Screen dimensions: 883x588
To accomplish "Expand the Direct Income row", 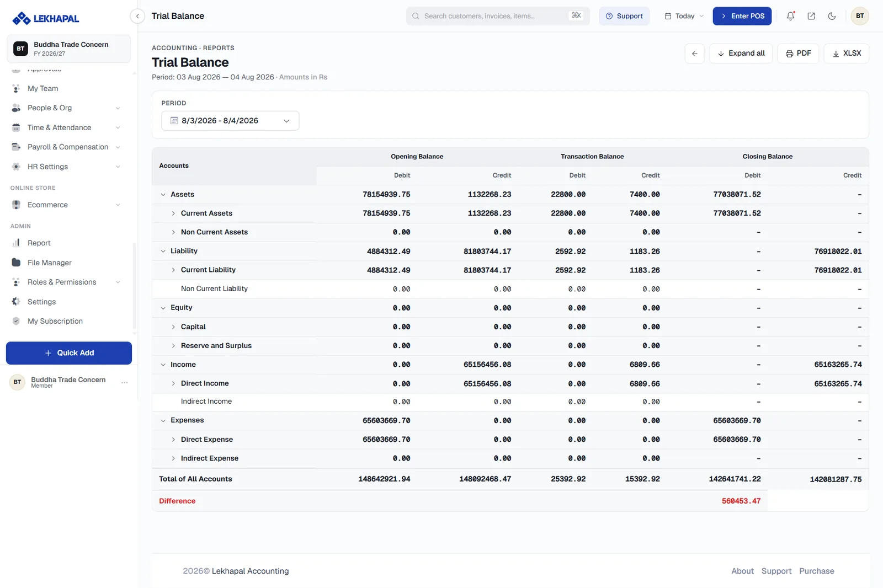I will [x=173, y=383].
